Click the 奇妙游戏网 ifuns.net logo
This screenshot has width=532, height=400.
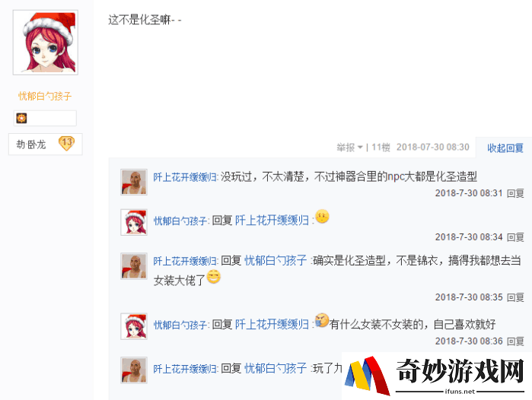pos(437,376)
